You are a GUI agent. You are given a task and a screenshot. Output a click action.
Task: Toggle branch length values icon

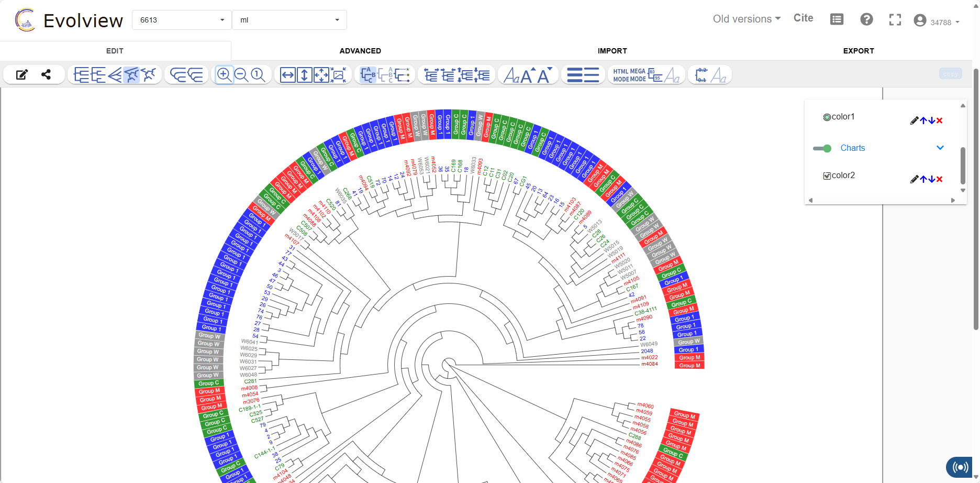click(x=701, y=75)
